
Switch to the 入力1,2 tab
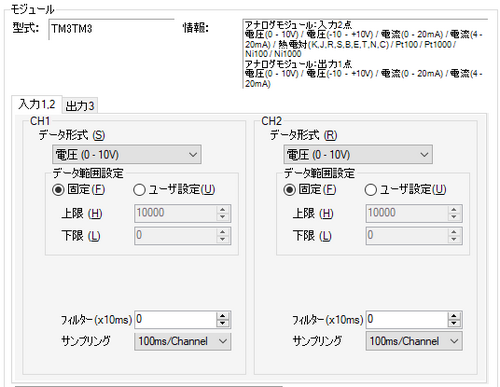tap(37, 104)
